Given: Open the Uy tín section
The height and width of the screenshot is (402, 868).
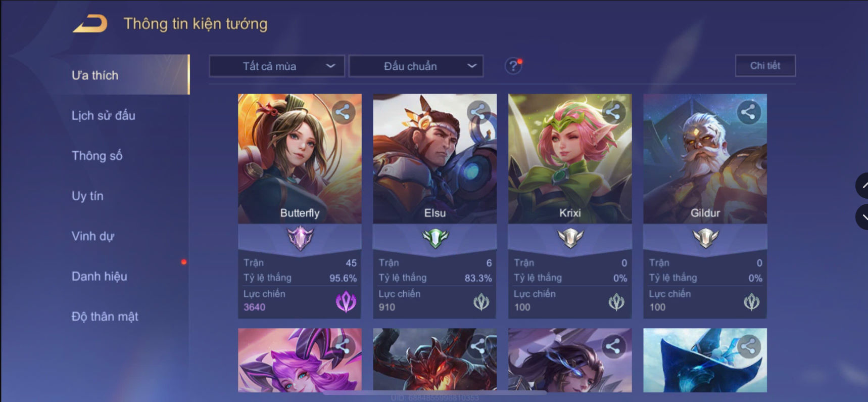Looking at the screenshot, I should pyautogui.click(x=87, y=196).
